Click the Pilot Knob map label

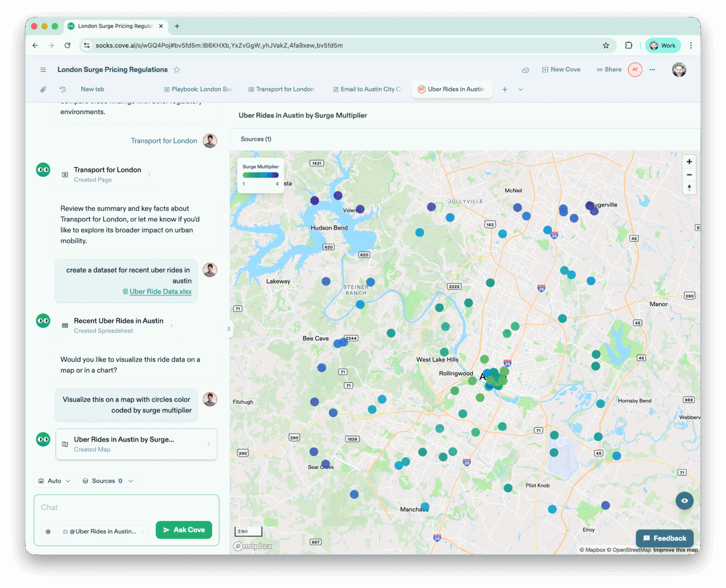coord(537,486)
